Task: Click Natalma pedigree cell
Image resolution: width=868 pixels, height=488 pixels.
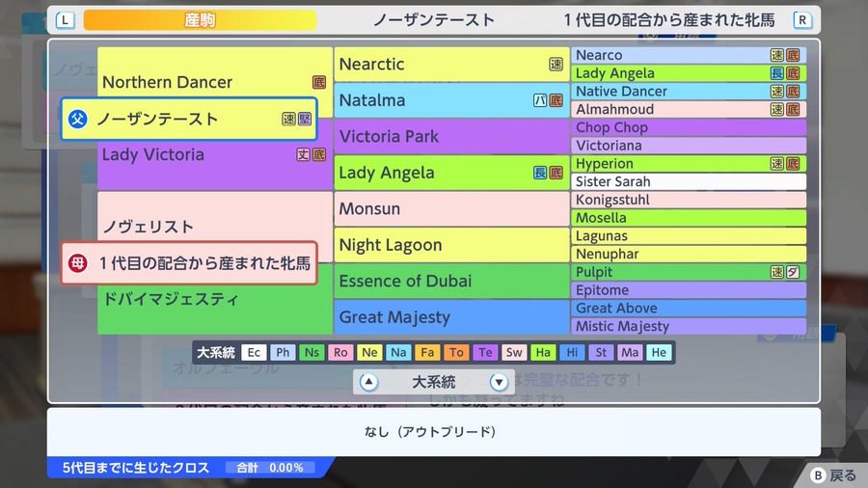Action: pyautogui.click(x=451, y=100)
